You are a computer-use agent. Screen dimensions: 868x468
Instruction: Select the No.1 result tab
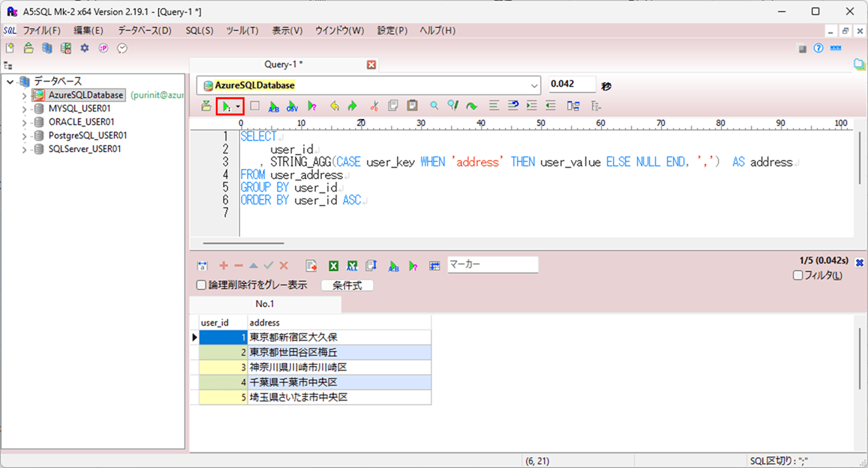(x=265, y=304)
